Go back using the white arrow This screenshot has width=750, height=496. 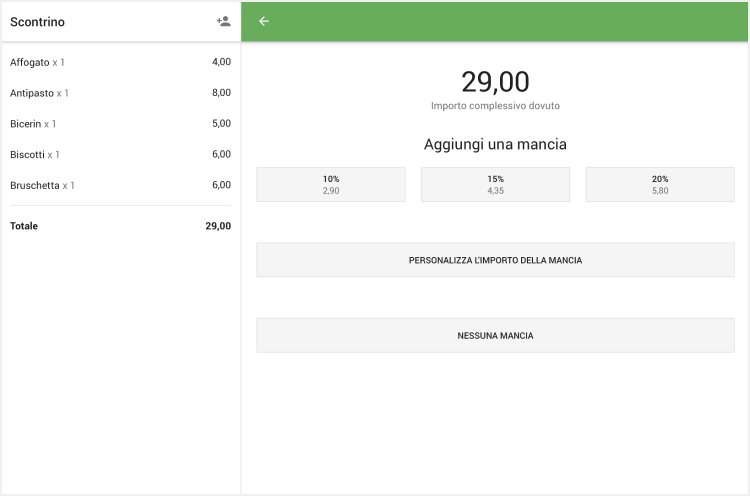tap(264, 21)
